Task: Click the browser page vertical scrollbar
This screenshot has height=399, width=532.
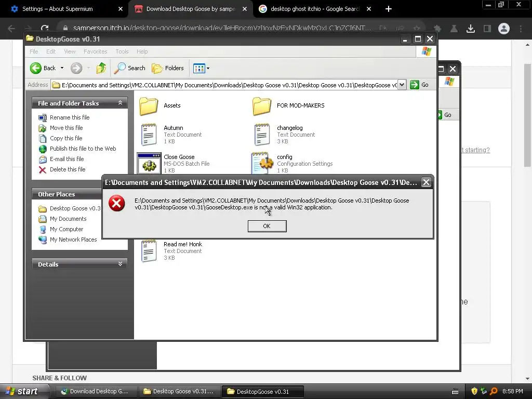Action: coord(527,115)
